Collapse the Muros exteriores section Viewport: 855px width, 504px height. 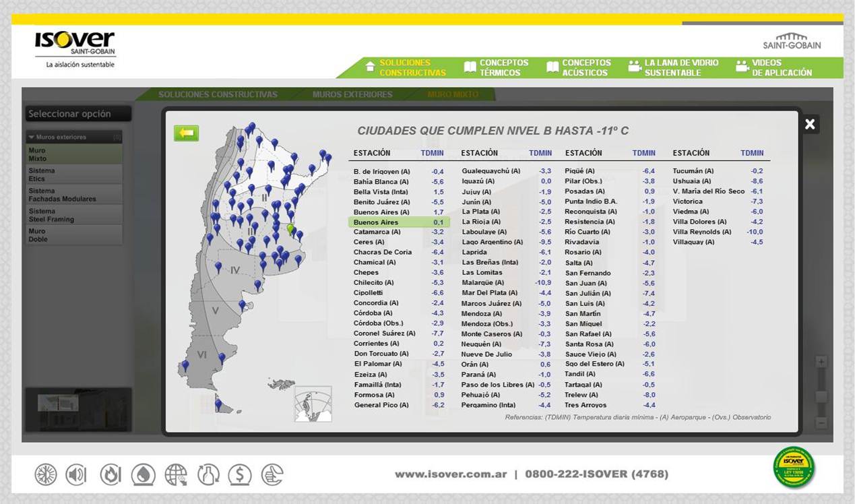[31, 137]
